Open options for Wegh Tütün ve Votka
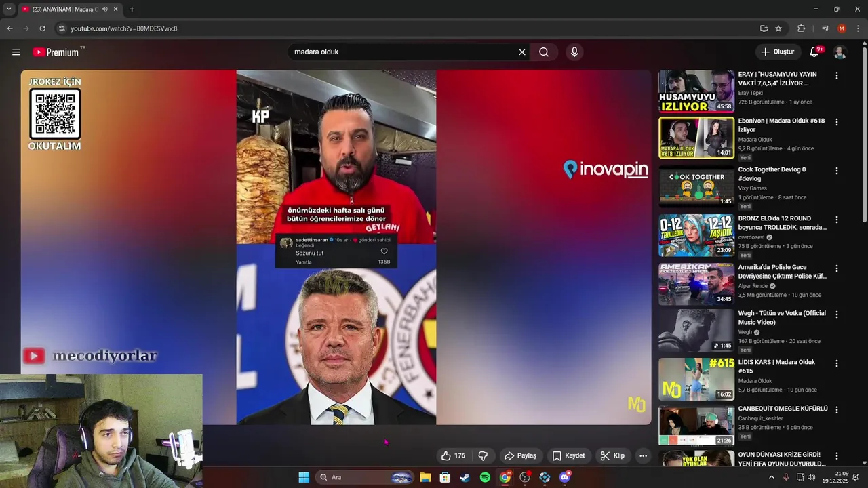 point(836,314)
